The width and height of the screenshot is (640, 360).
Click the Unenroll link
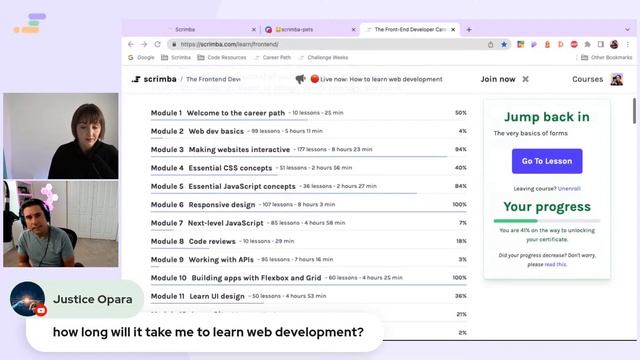click(569, 189)
